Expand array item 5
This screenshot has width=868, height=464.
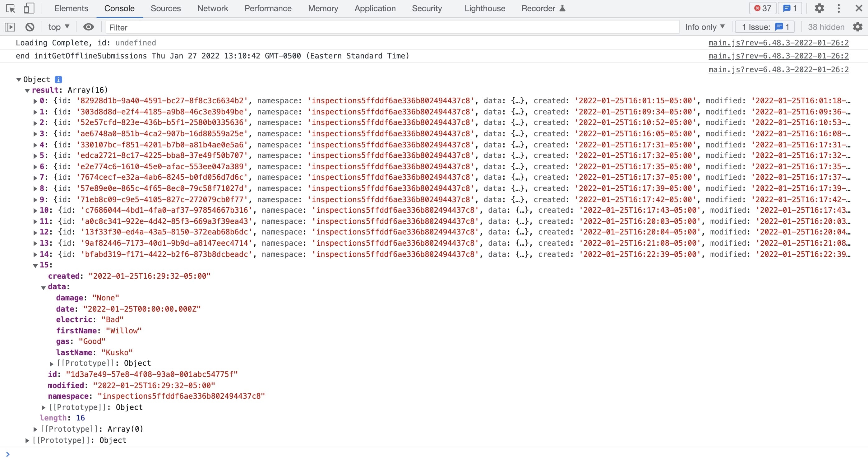click(x=35, y=156)
